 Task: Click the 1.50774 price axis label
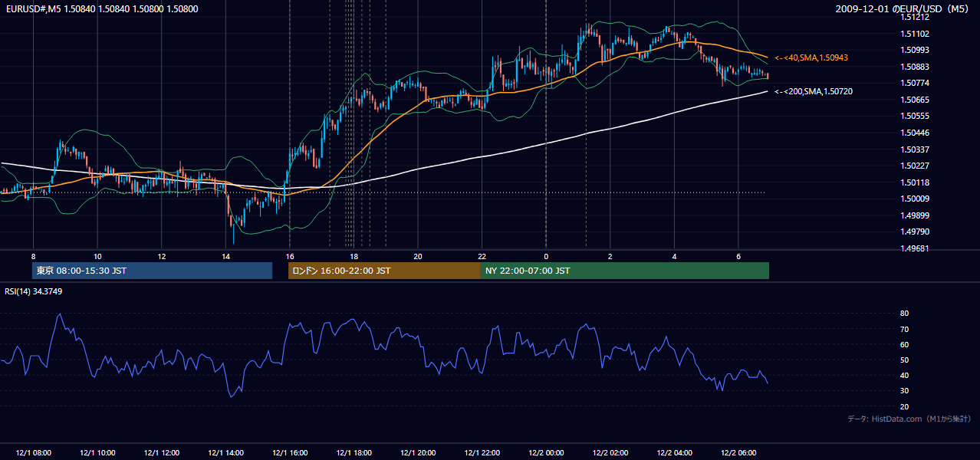915,83
